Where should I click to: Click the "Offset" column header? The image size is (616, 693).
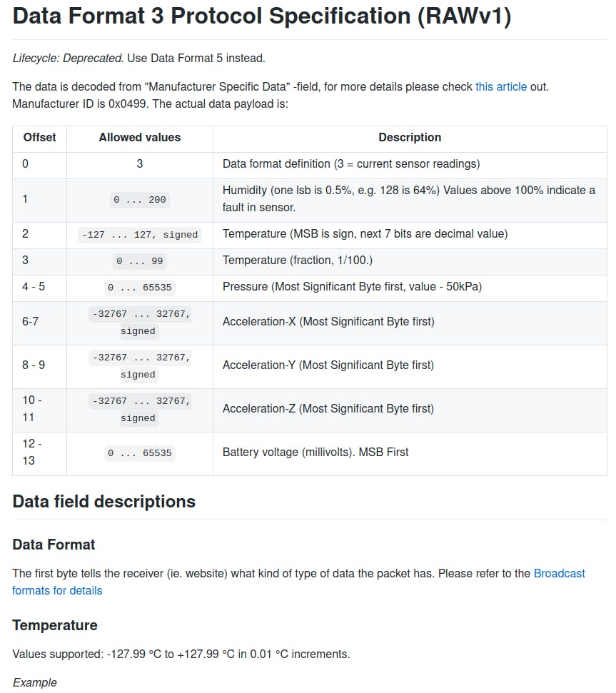39,137
